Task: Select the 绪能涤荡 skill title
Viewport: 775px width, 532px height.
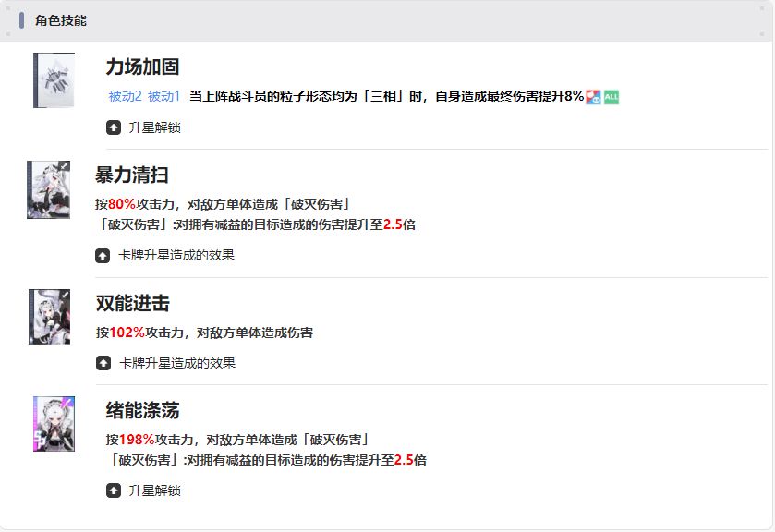Action: pos(142,410)
